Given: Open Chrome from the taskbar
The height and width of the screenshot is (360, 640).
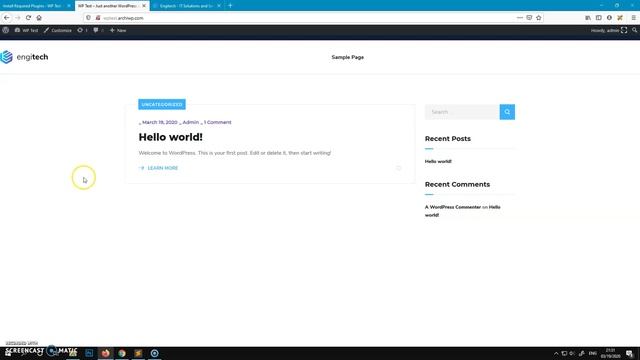Looking at the screenshot, I should coord(122,353).
